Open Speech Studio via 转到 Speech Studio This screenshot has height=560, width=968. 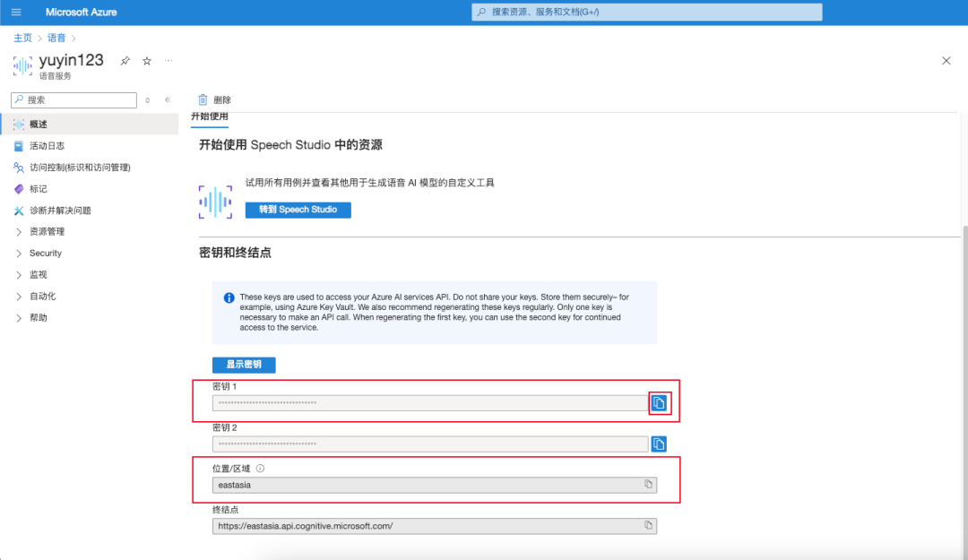tap(298, 209)
